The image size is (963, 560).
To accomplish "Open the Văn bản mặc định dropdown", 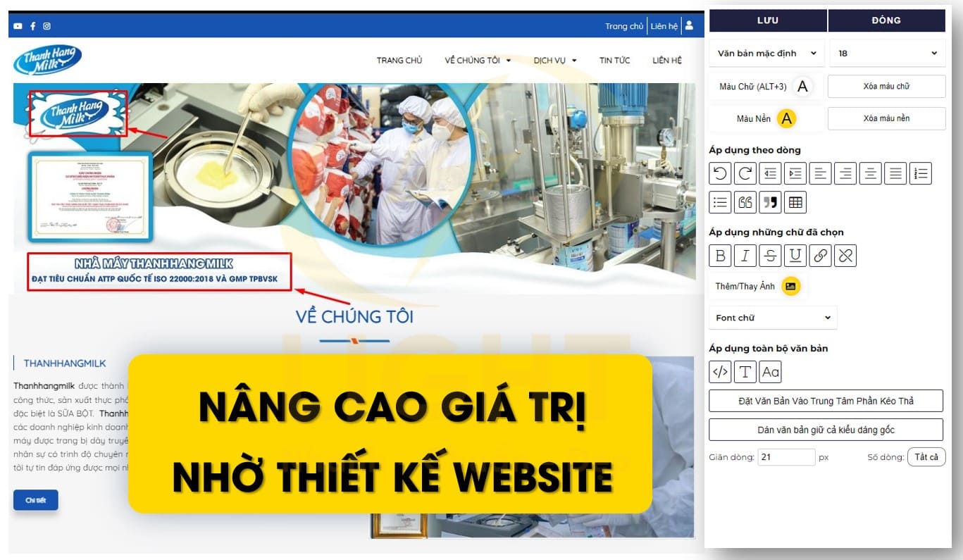I will pos(766,53).
